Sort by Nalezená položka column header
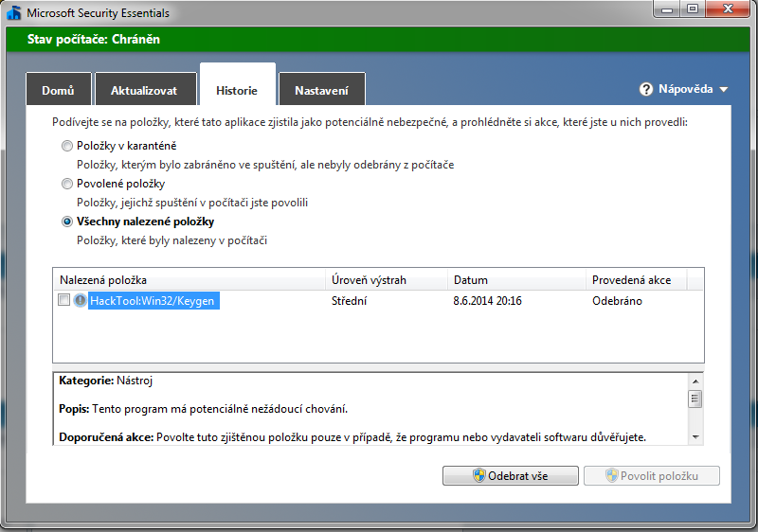The height and width of the screenshot is (532, 758). coord(189,280)
